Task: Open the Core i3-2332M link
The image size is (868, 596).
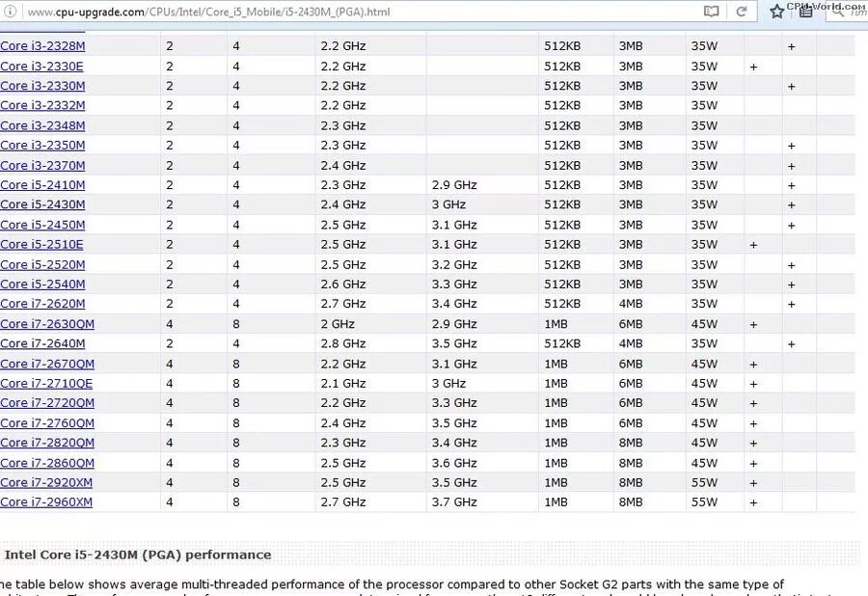Action: coord(42,105)
